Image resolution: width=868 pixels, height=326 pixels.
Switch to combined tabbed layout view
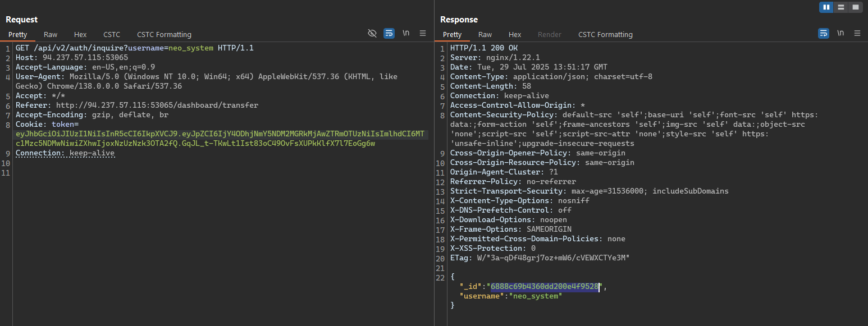856,7
